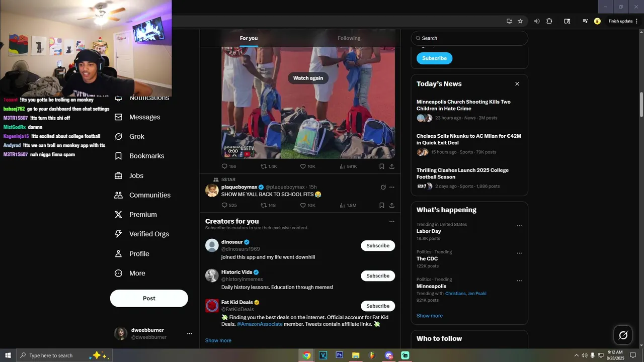Screen dimensions: 644x362
Task: Bookmark the plaqueboymax post
Action: pyautogui.click(x=382, y=205)
